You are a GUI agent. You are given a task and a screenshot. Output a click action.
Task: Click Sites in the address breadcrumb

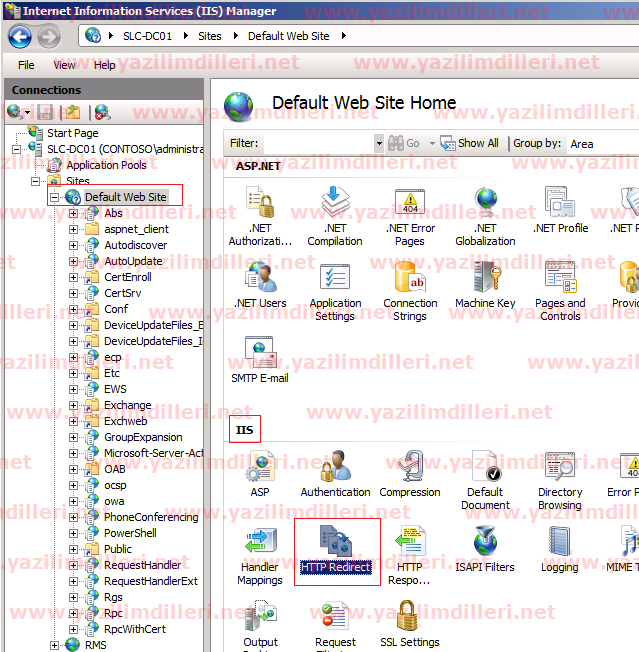pyautogui.click(x=210, y=36)
